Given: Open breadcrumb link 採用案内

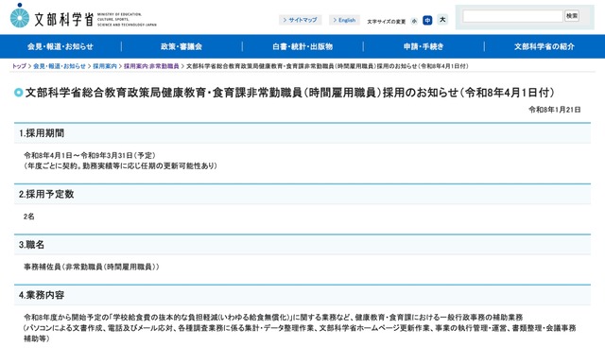Looking at the screenshot, I should click(105, 66).
